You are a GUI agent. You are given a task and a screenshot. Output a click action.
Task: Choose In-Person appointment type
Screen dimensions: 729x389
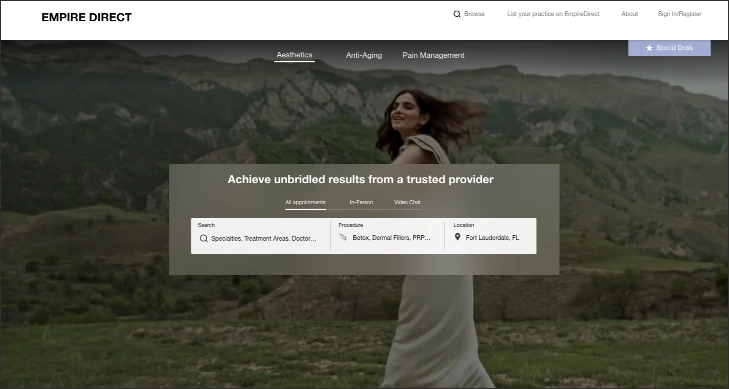[361, 202]
